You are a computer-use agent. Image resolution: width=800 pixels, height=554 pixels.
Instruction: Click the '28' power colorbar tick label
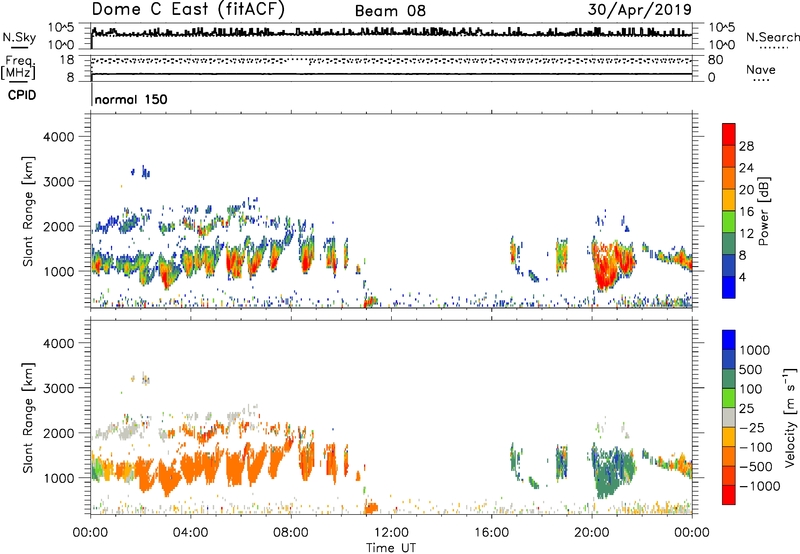(746, 146)
